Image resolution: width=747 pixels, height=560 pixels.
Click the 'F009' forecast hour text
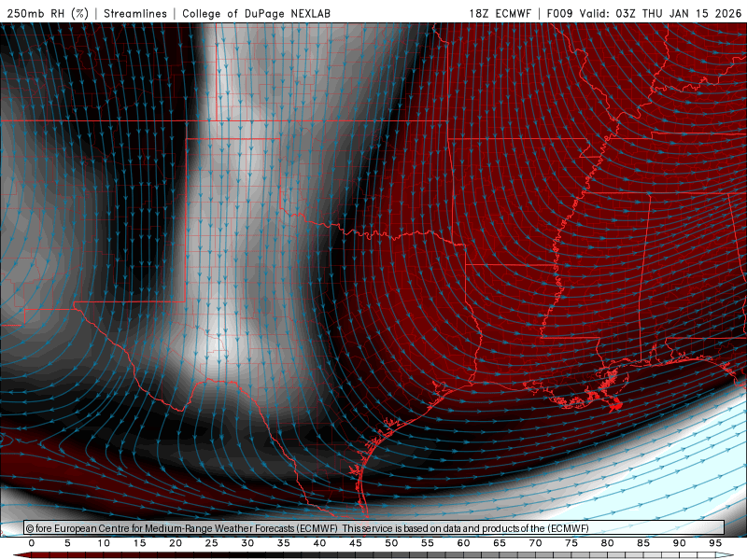click(560, 13)
